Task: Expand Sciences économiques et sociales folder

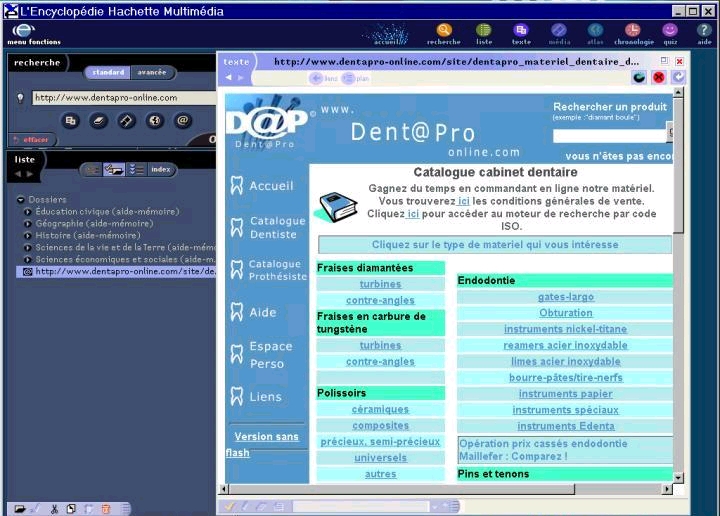Action: [x=28, y=259]
